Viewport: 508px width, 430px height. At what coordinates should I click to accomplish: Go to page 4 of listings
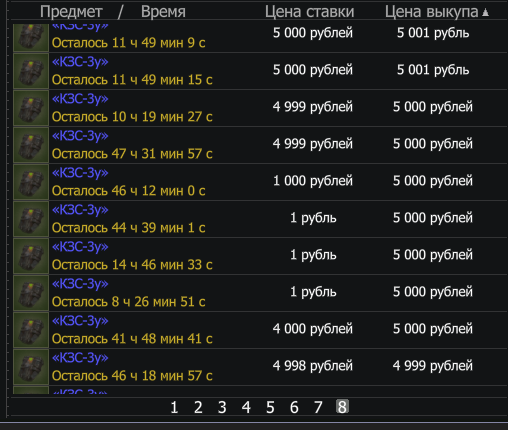(246, 407)
